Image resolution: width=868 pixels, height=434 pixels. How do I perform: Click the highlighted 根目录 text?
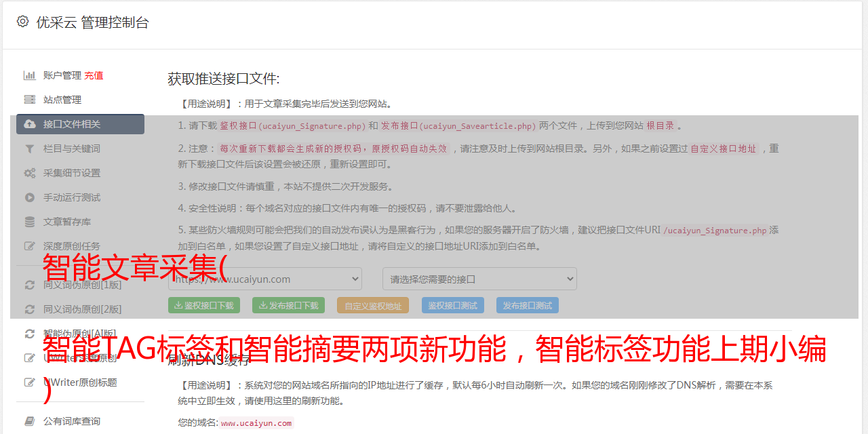coord(660,125)
